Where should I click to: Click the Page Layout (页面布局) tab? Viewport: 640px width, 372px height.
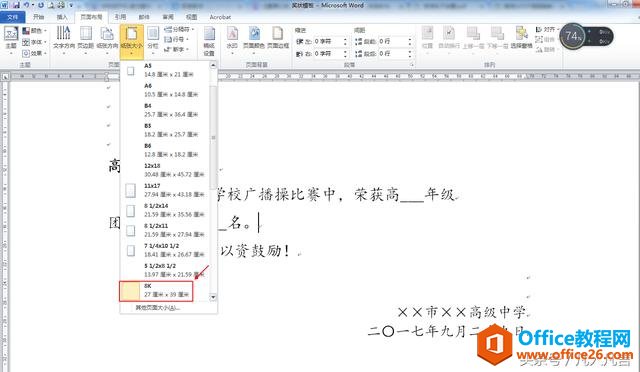[x=91, y=17]
